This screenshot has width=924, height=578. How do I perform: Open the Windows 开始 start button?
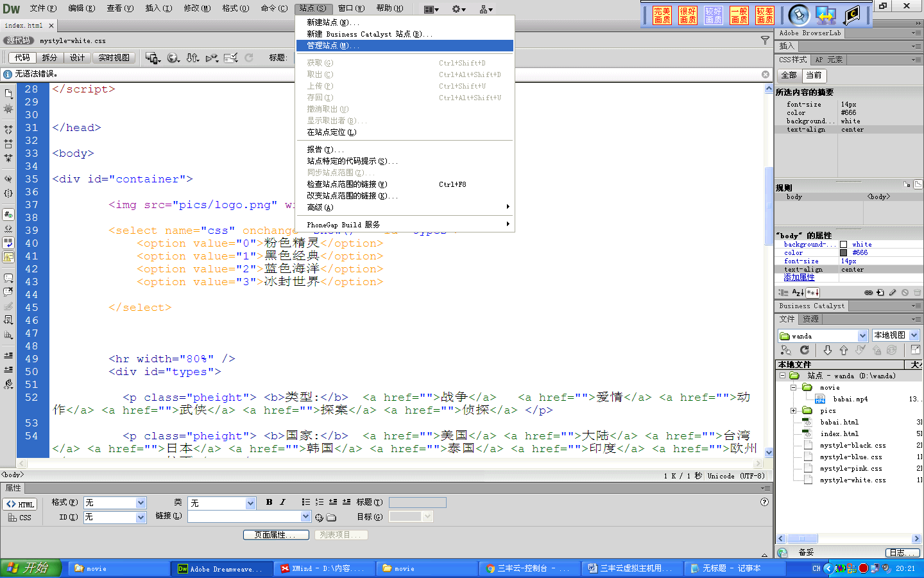pos(31,568)
